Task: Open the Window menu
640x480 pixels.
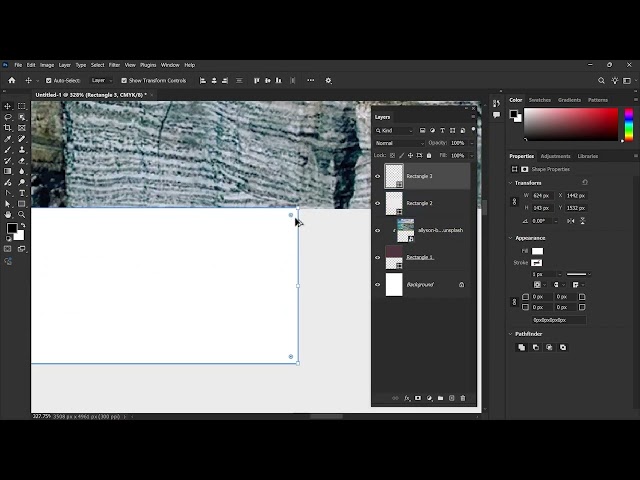Action: (x=170, y=65)
